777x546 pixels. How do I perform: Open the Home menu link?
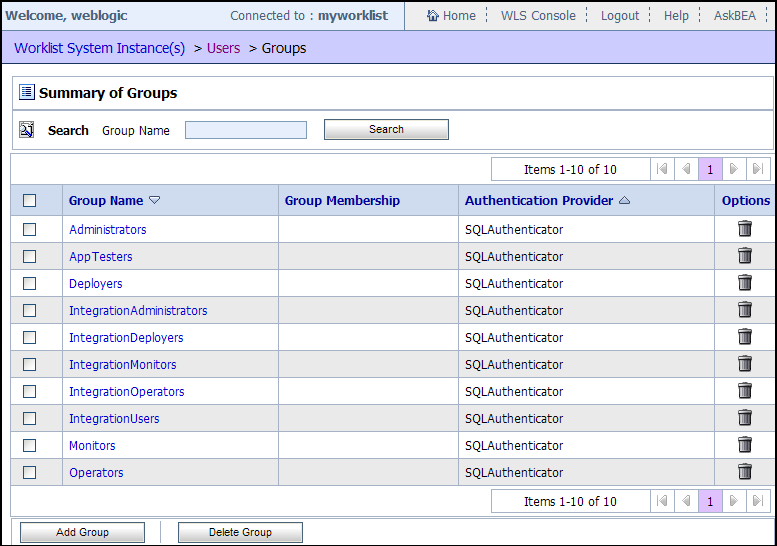[459, 16]
